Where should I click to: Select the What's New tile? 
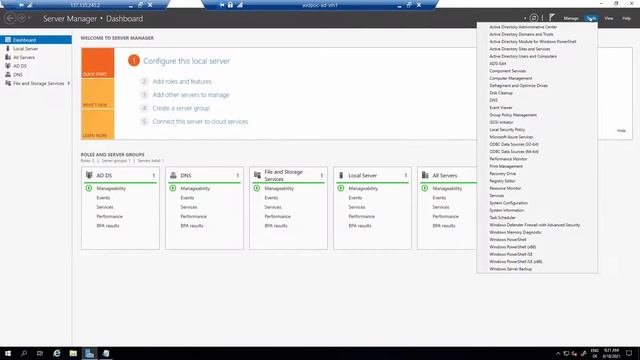(98, 94)
